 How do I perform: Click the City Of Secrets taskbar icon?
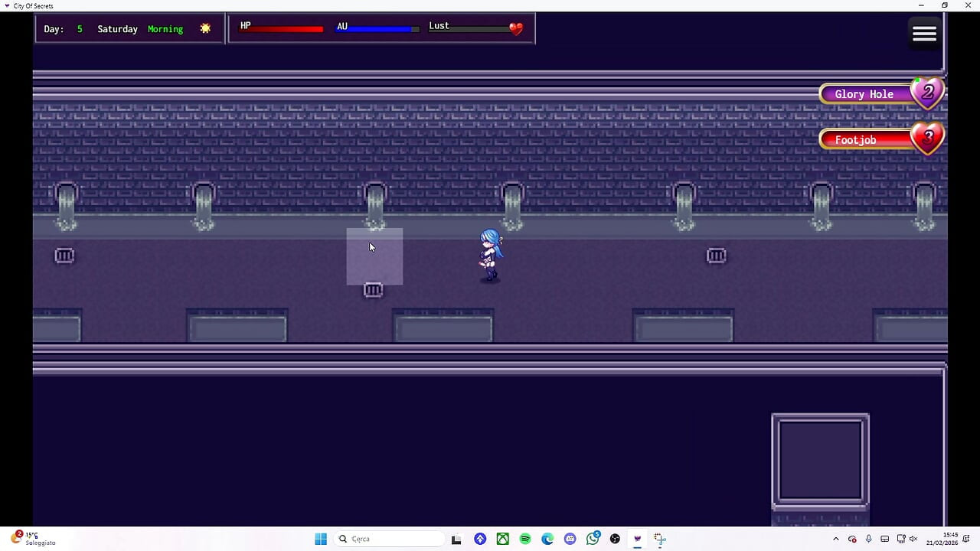point(637,539)
